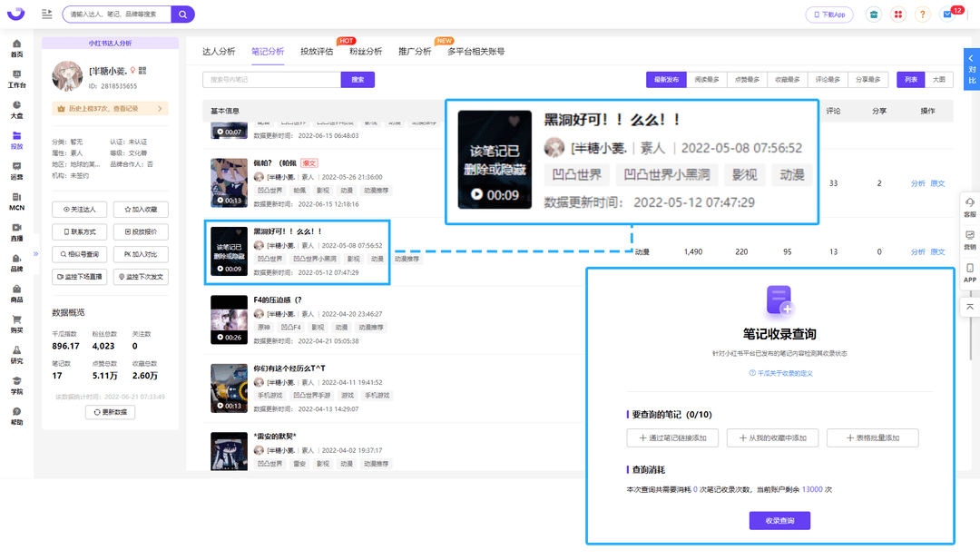Click the 加入收藏 button

(141, 210)
